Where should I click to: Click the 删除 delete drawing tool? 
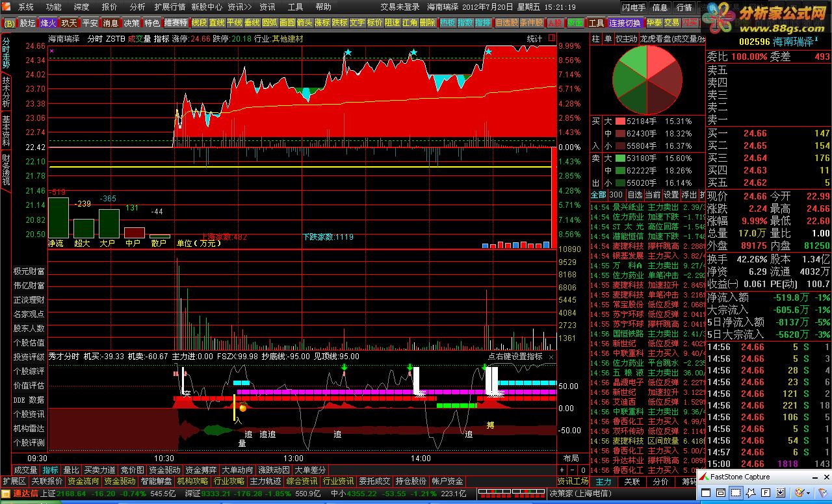(x=428, y=23)
